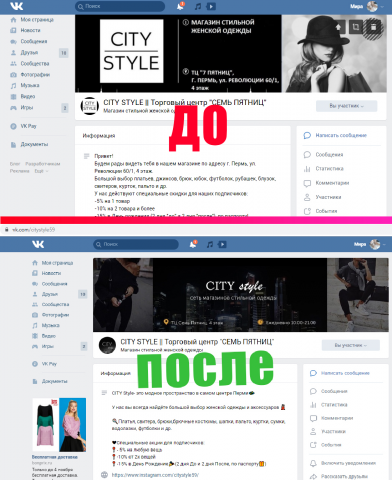Upload a new cover photo on the group banner
392x480 pixels.
338,27
